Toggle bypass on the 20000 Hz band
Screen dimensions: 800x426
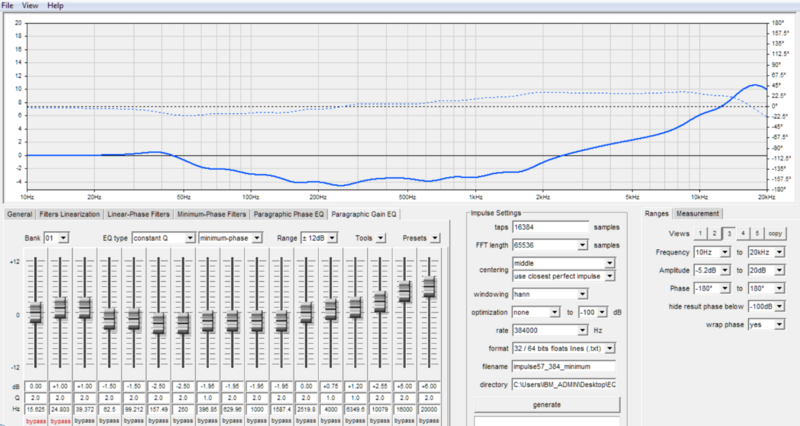point(429,420)
